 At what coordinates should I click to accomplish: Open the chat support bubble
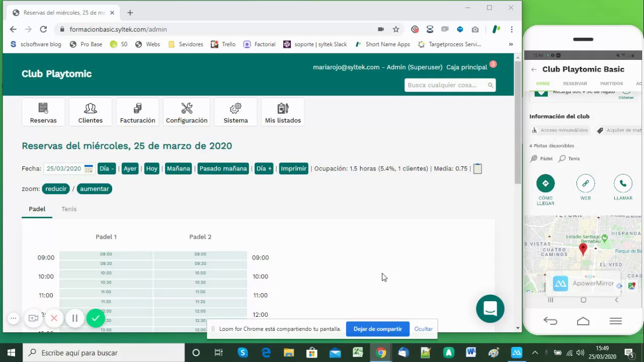point(490,309)
